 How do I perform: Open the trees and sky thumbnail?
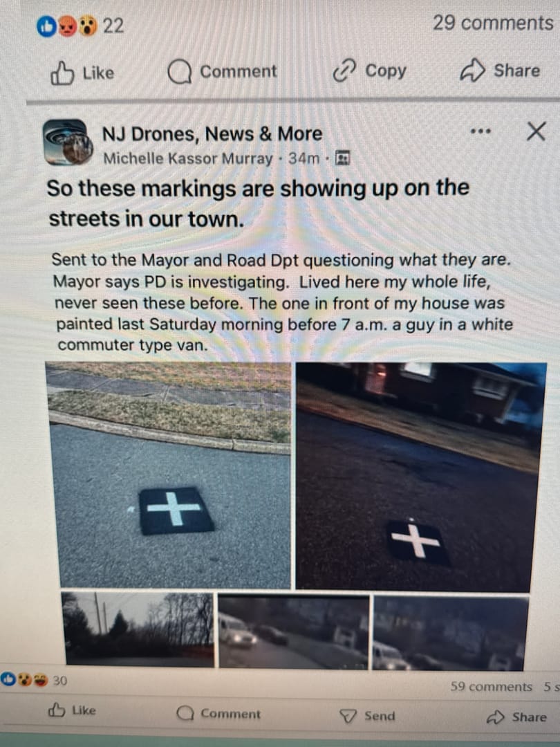138,628
